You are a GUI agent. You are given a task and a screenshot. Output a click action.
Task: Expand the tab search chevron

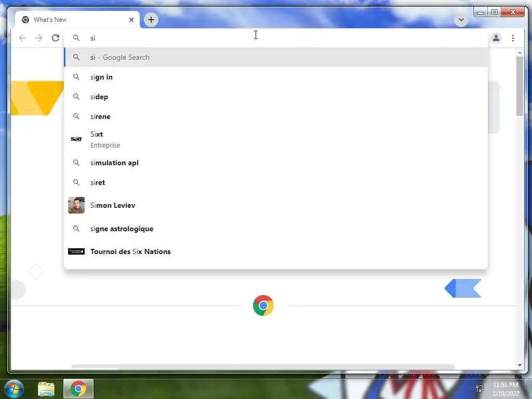click(x=461, y=20)
